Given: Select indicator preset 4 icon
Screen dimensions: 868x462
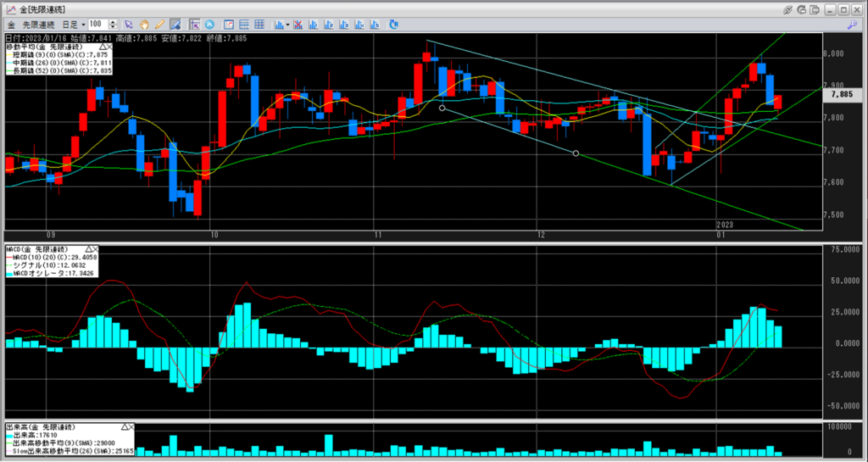Looking at the screenshot, I should point(359,25).
